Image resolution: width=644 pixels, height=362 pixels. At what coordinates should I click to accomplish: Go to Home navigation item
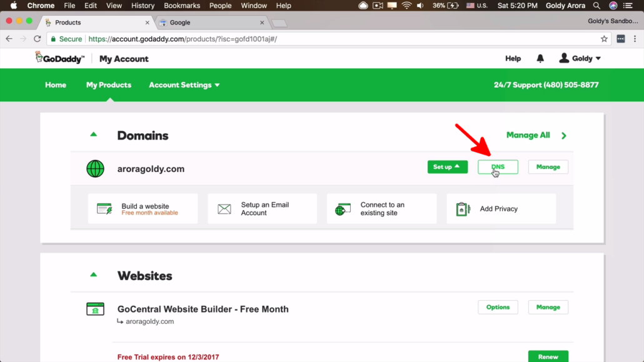(x=56, y=85)
